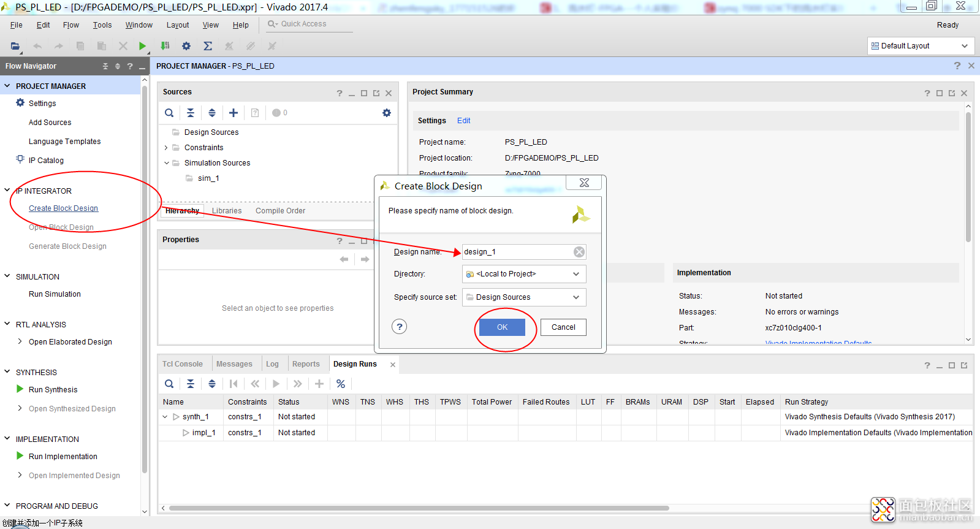
Task: Click Language Templates in Flow Navigator
Action: [64, 142]
